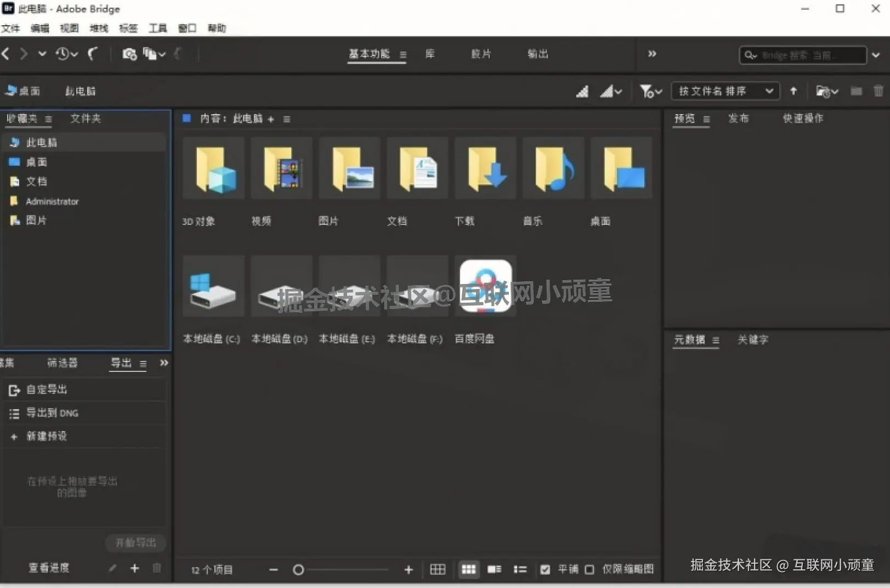890x588 pixels.
Task: Open the 工具 menu
Action: click(x=157, y=28)
